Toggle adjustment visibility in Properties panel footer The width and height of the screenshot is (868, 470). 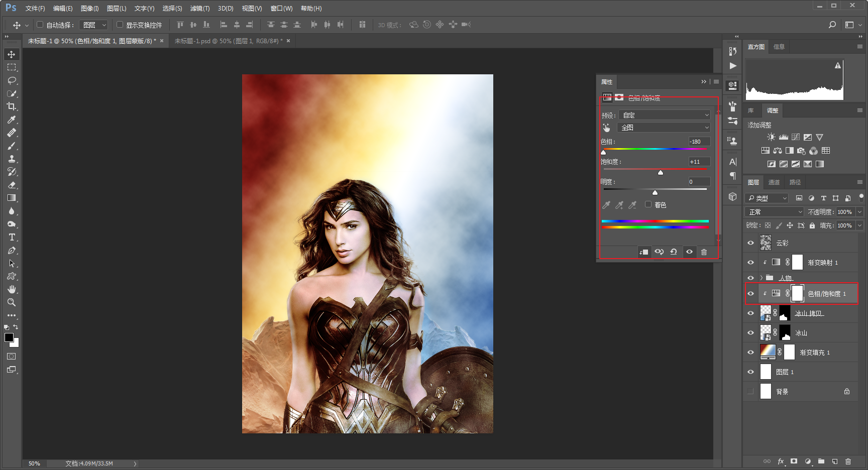(689, 252)
